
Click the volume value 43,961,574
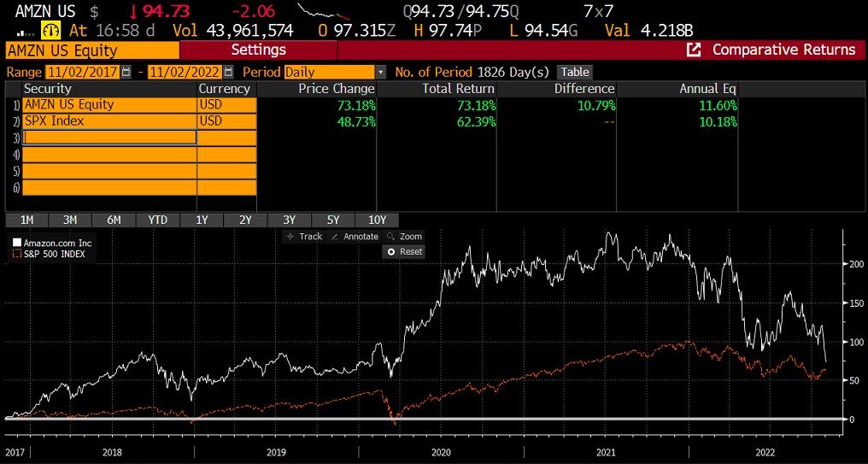[x=249, y=30]
